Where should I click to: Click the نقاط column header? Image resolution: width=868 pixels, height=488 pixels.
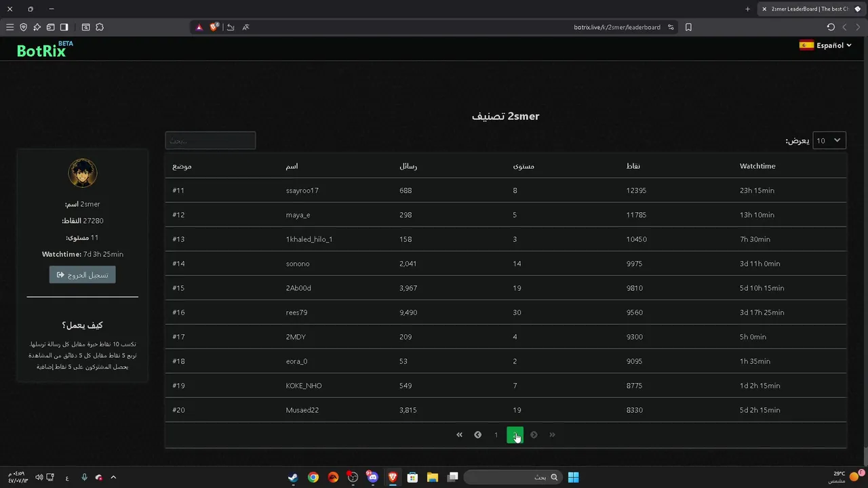[x=633, y=166]
